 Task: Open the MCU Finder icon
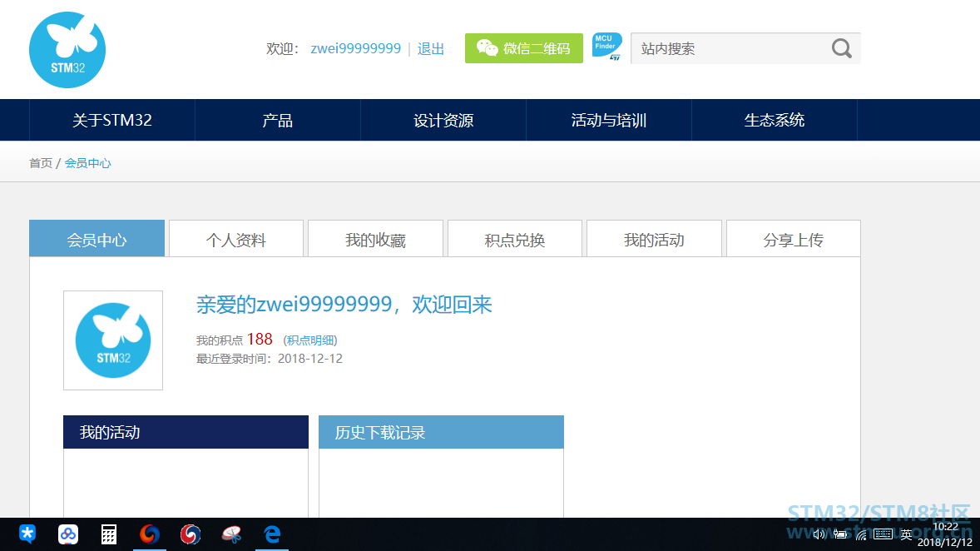coord(606,47)
